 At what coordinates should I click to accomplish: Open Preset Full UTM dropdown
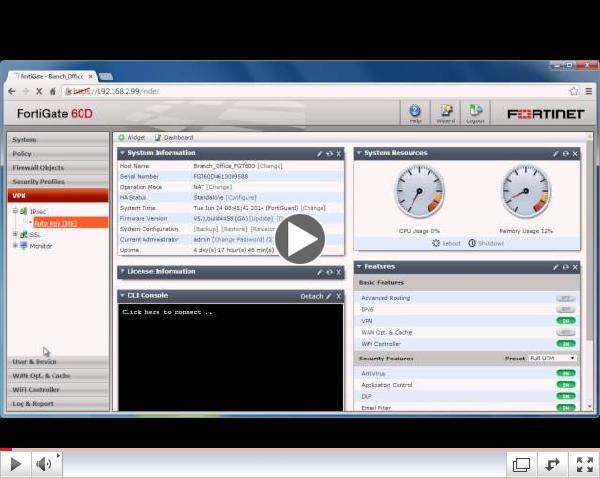552,358
